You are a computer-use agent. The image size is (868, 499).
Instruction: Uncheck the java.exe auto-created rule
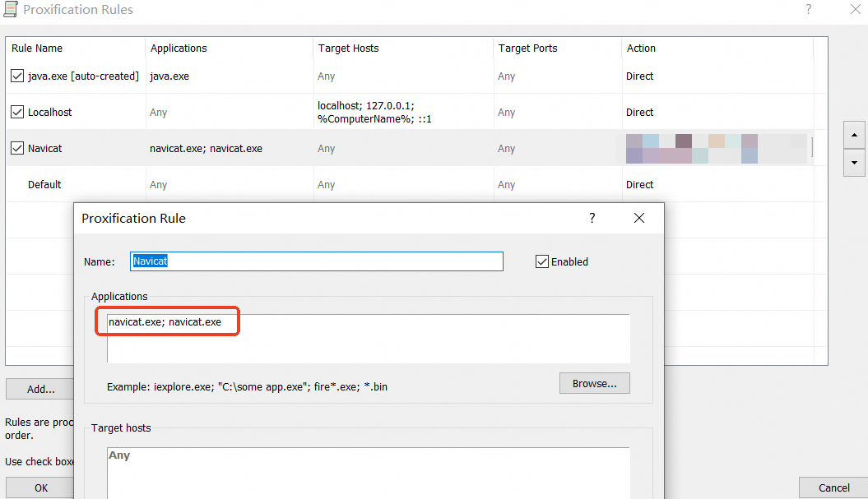[17, 76]
